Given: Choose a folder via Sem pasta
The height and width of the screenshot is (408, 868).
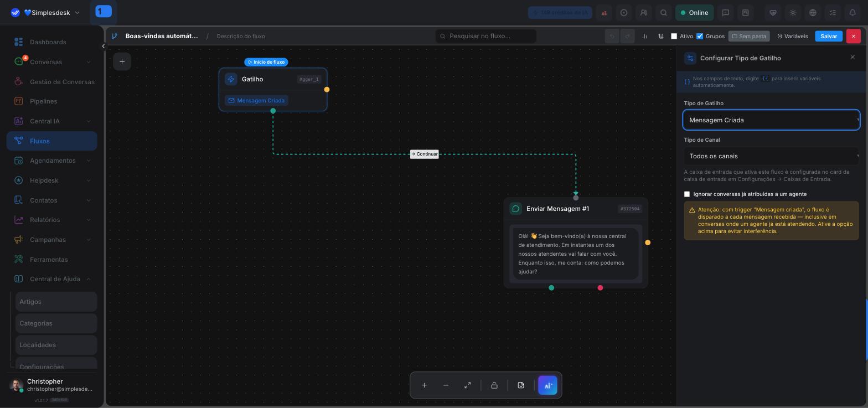Looking at the screenshot, I should (x=749, y=36).
